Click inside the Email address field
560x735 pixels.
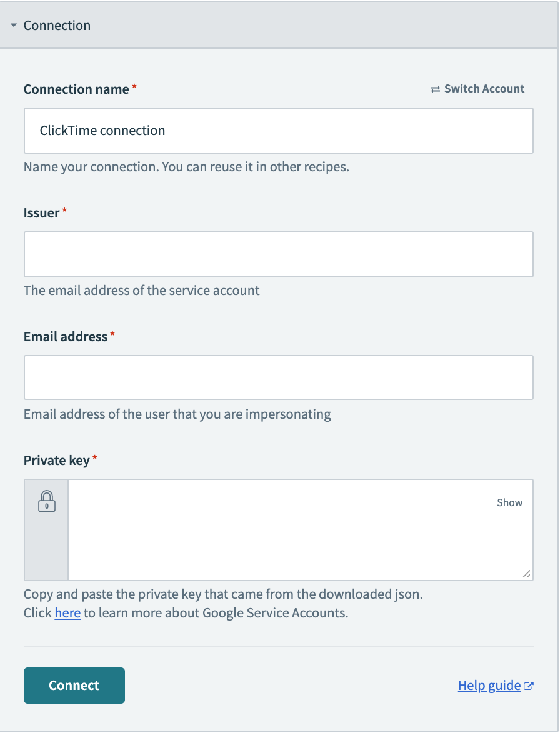[279, 377]
